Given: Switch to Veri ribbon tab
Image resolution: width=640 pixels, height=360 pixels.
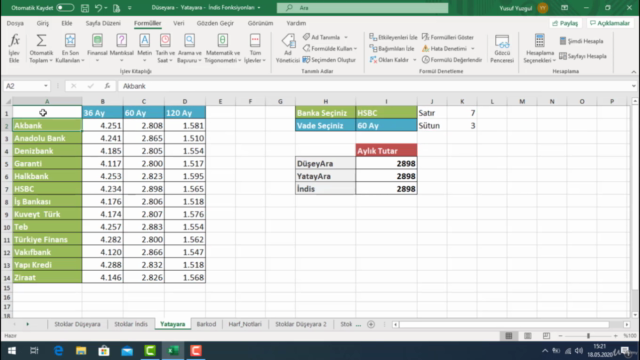Looking at the screenshot, I should pyautogui.click(x=179, y=23).
